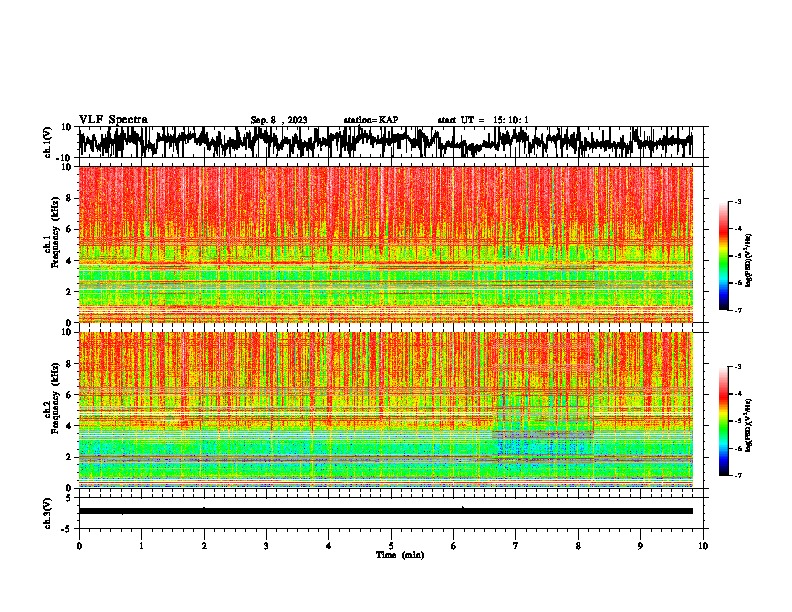Click the 'VLF Spectra' plot title
Image resolution: width=792 pixels, height=612 pixels.
tap(113, 120)
